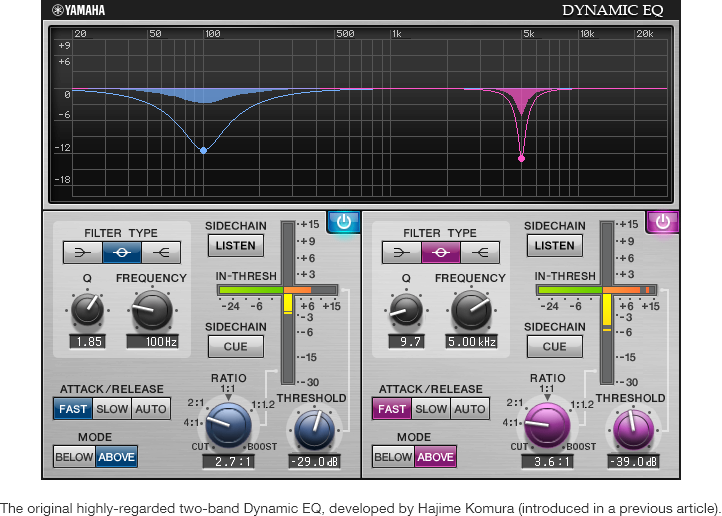This screenshot has height=516, width=722.
Task: Click the Yamaha logo
Action: point(78,10)
